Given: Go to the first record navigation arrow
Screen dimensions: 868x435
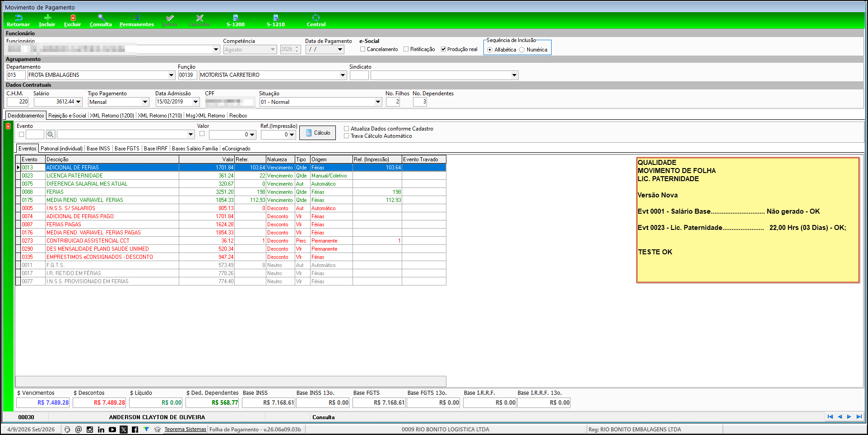Looking at the screenshot, I should [830, 416].
